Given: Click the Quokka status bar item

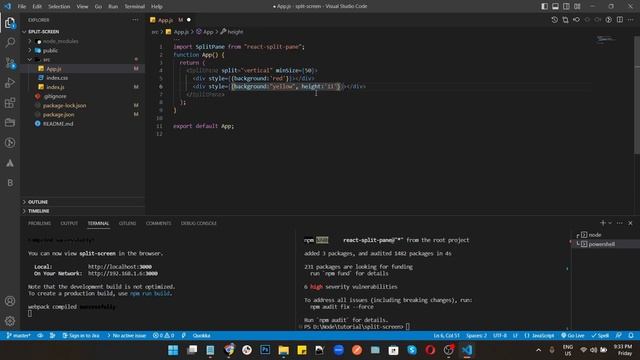Looking at the screenshot, I should [x=201, y=336].
